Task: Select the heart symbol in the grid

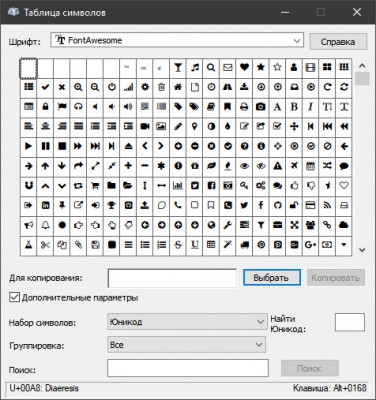Action: click(x=244, y=68)
